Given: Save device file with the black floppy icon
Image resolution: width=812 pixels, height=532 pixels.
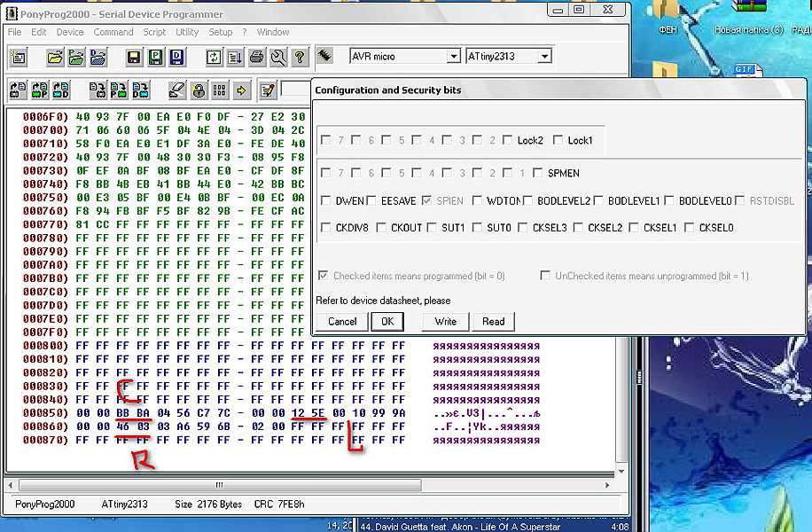Looking at the screenshot, I should [134, 57].
